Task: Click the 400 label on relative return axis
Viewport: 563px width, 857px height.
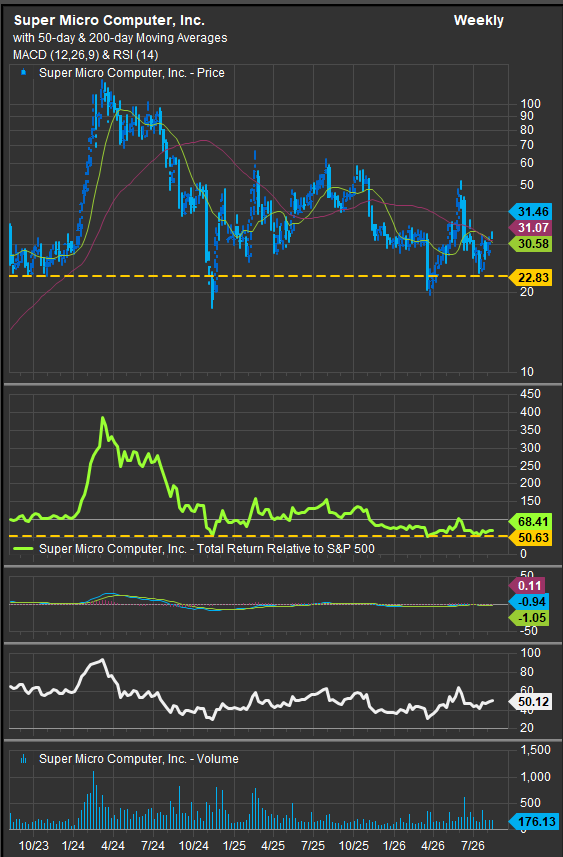Action: (530, 412)
